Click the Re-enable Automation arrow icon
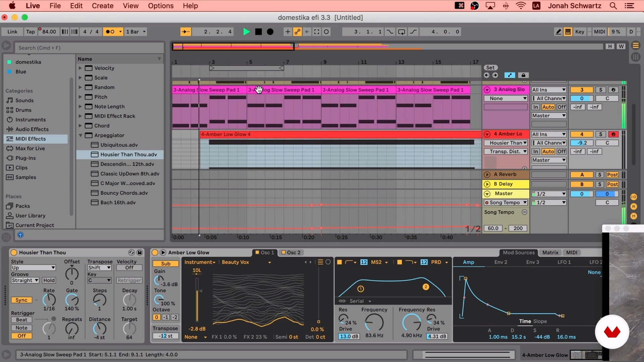This screenshot has width=644, height=362. tap(307, 32)
